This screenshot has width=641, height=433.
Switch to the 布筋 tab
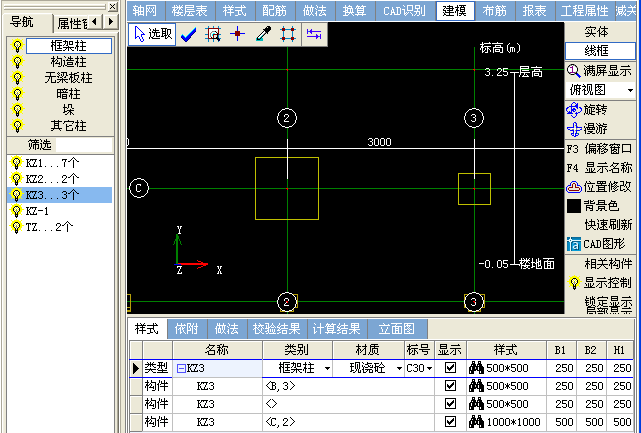tap(494, 11)
